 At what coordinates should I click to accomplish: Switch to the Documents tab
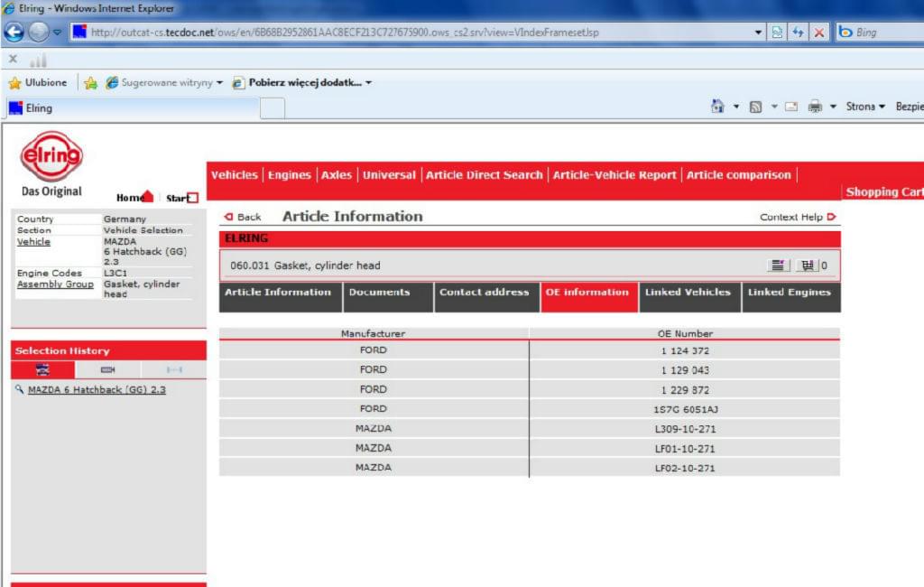pos(388,297)
